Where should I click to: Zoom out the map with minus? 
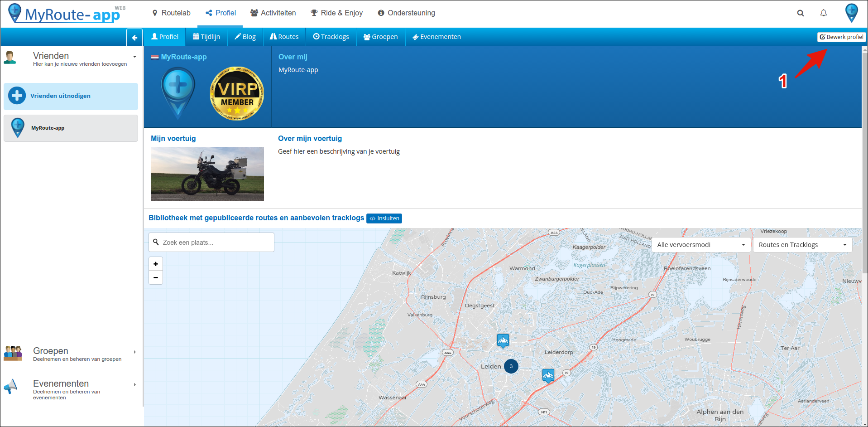156,277
